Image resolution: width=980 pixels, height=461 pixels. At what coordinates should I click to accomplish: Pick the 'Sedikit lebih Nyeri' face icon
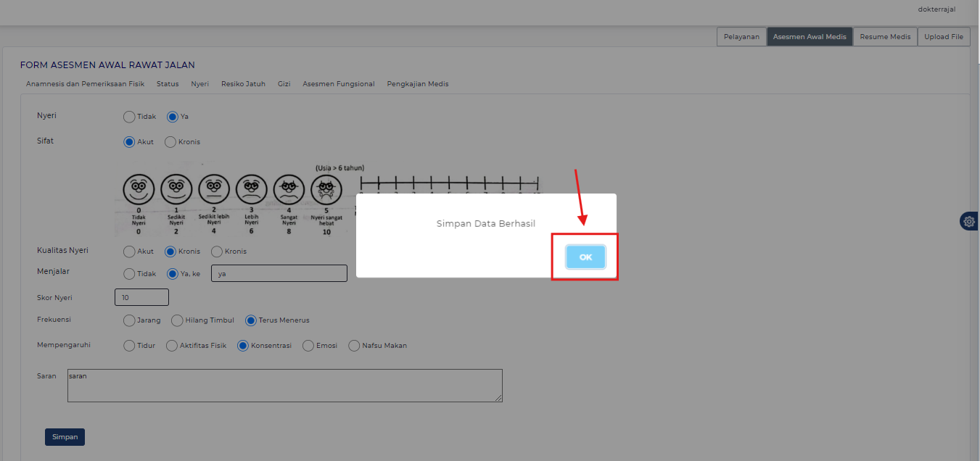[213, 190]
